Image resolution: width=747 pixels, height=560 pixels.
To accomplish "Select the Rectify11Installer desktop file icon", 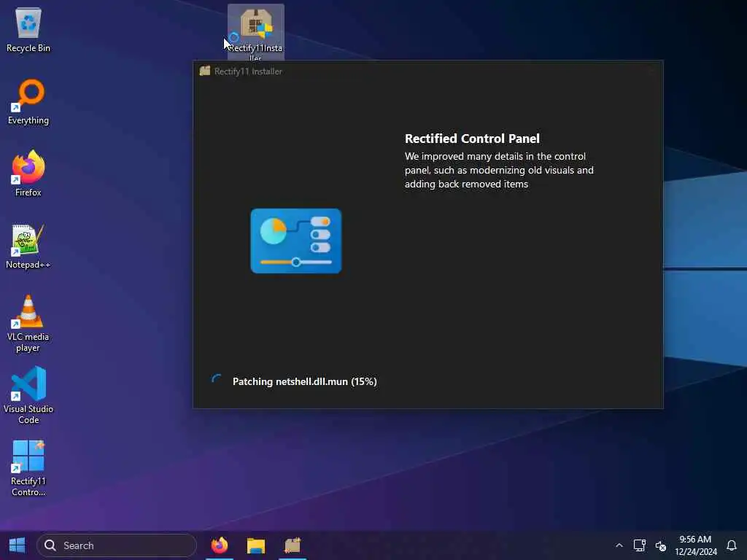I will pyautogui.click(x=256, y=31).
